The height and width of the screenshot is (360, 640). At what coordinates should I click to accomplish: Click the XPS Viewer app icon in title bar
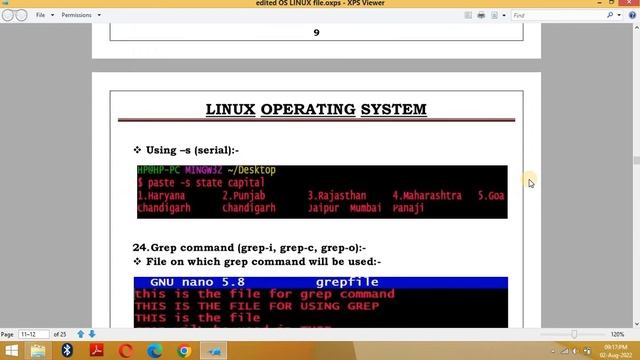coord(5,2)
